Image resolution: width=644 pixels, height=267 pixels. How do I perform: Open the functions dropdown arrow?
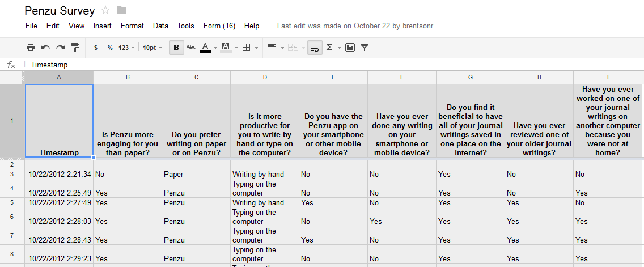[339, 48]
